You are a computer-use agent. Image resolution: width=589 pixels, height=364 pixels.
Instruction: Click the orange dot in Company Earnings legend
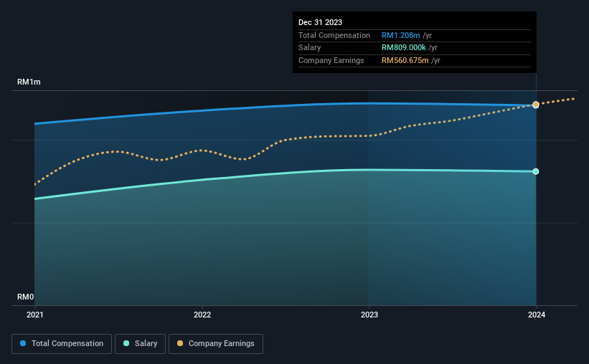tap(180, 343)
